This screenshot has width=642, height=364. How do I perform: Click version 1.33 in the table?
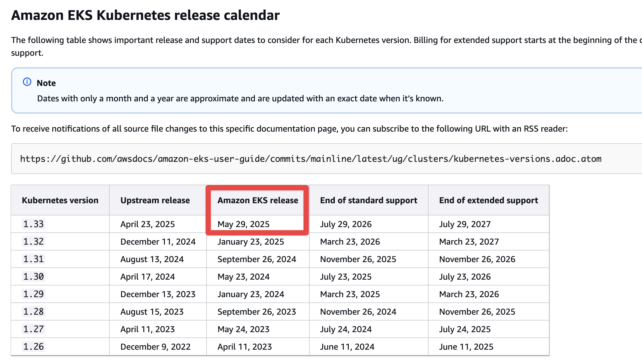pyautogui.click(x=33, y=224)
